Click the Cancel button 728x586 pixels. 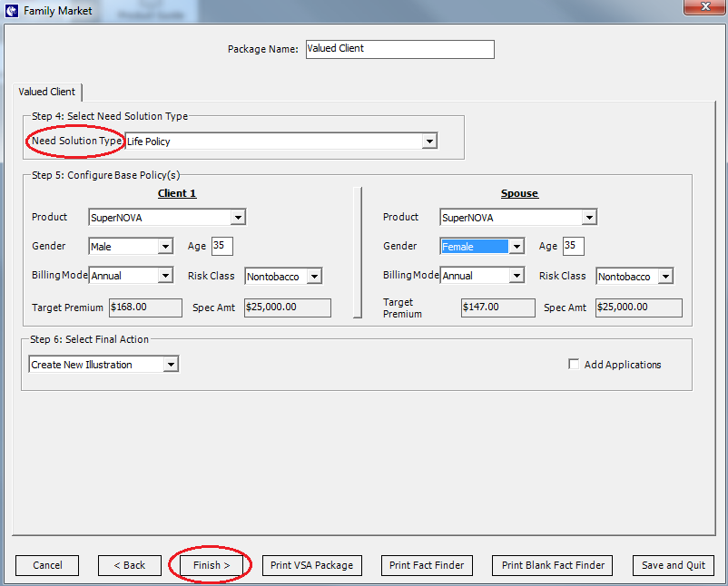47,565
